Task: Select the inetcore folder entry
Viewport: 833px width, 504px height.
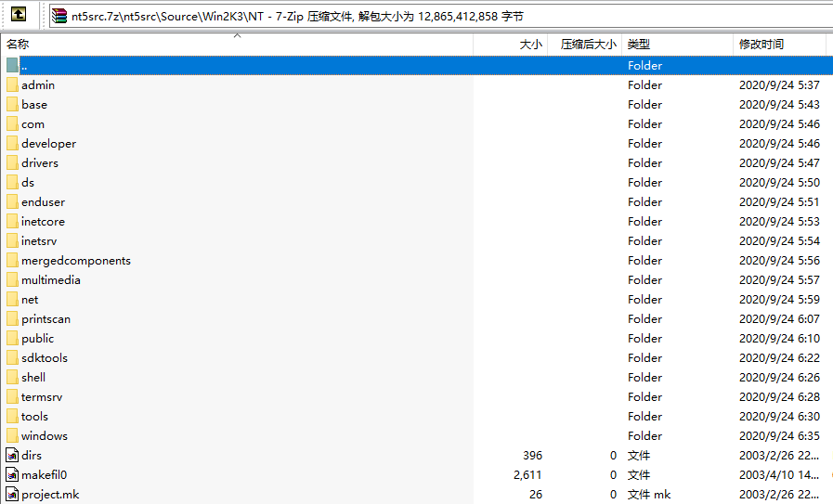Action: point(43,222)
